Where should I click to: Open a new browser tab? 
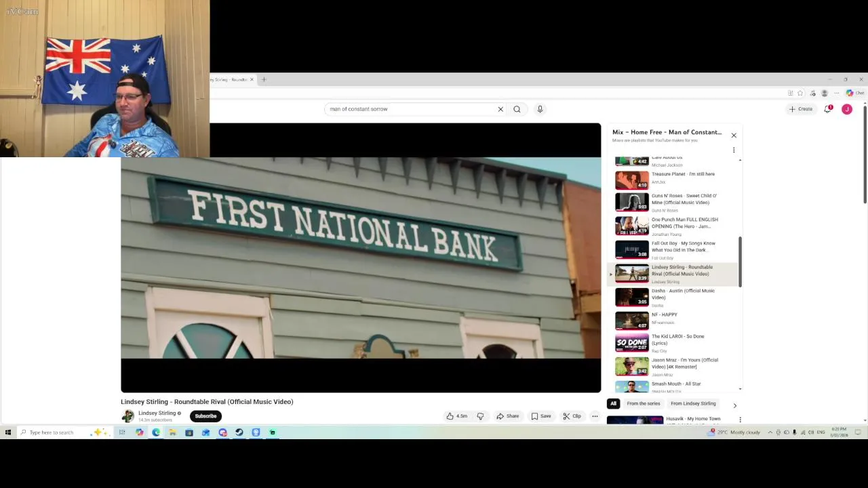[264, 79]
